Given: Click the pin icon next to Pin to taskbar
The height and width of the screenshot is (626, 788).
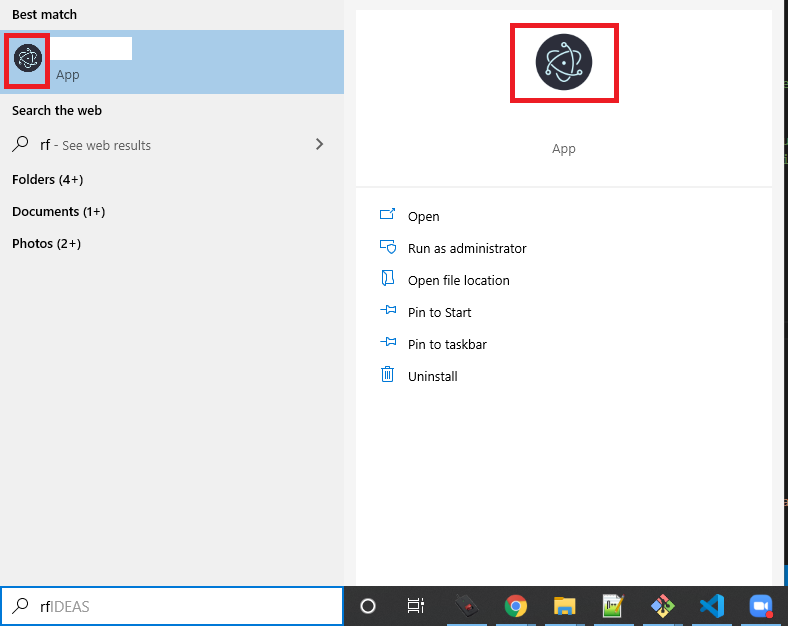Looking at the screenshot, I should (388, 342).
